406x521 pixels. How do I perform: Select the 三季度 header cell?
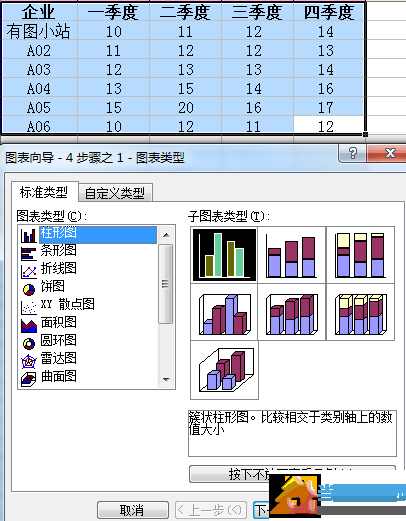pos(257,12)
